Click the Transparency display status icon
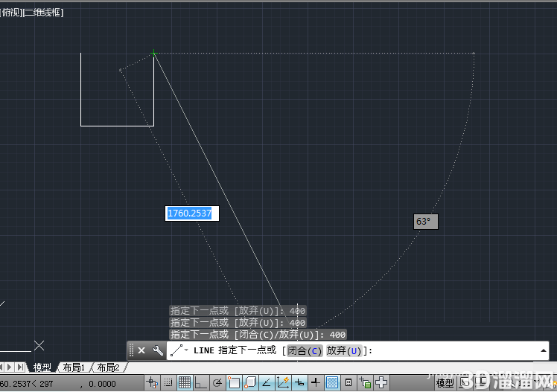Image resolution: width=557 pixels, height=392 pixels. click(x=332, y=383)
